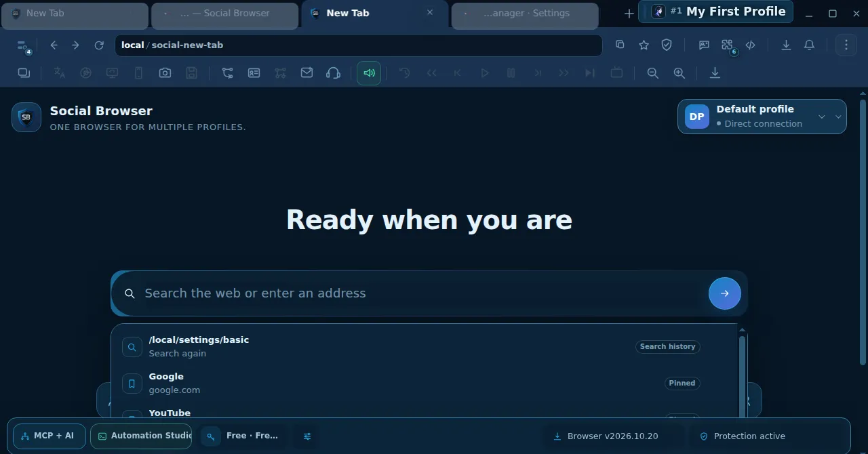Click the skip-to-end playback icon
The width and height of the screenshot is (868, 454).
tap(590, 73)
